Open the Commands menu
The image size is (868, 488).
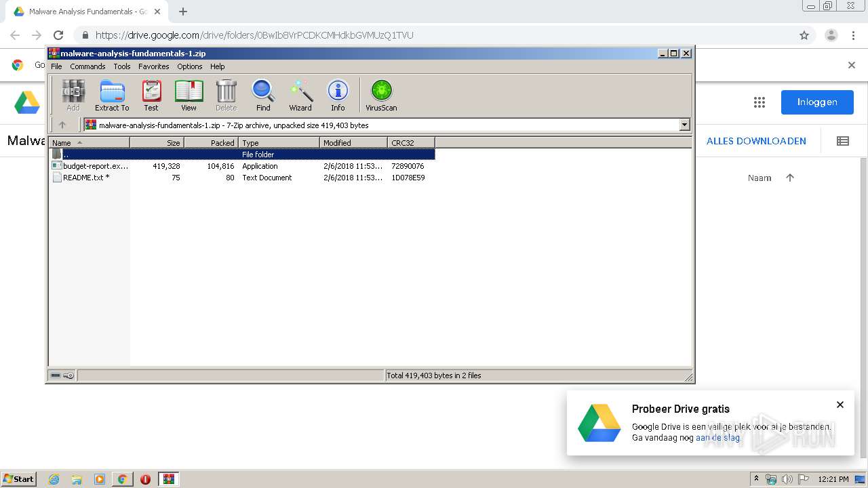(87, 66)
